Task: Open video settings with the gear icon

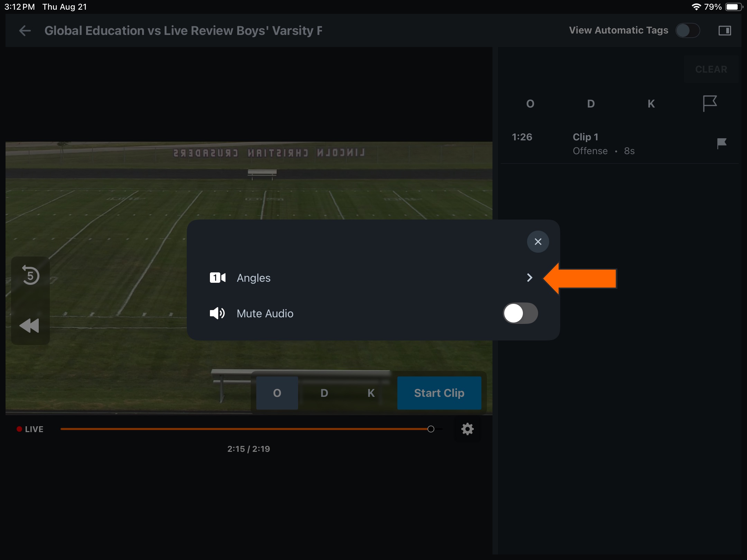Action: pos(468,429)
